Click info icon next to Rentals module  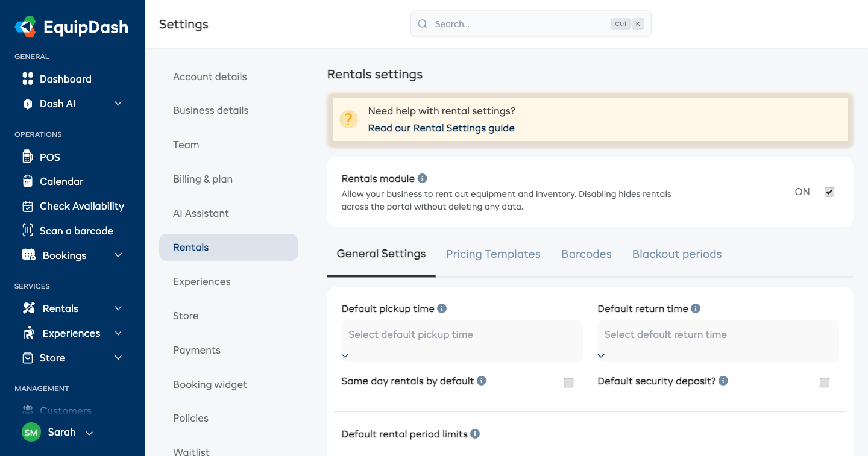[x=423, y=178]
